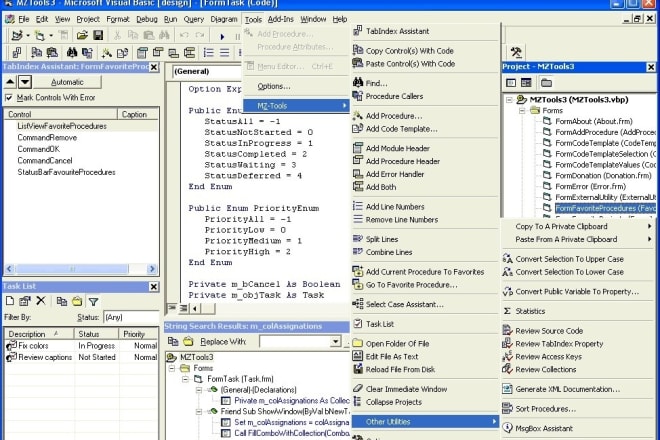Image resolution: width=660 pixels, height=440 pixels.
Task: Click the Task List icon in MZ-Tools menu
Action: tap(358, 323)
